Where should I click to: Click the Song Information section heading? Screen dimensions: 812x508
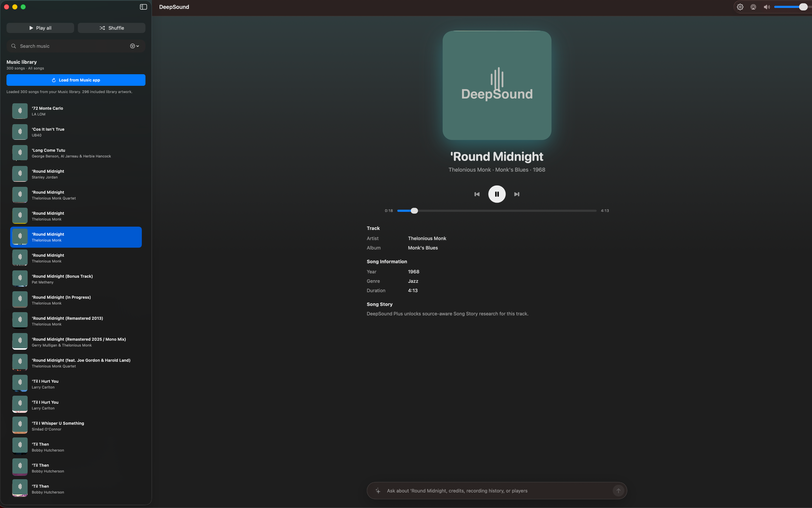coord(387,261)
